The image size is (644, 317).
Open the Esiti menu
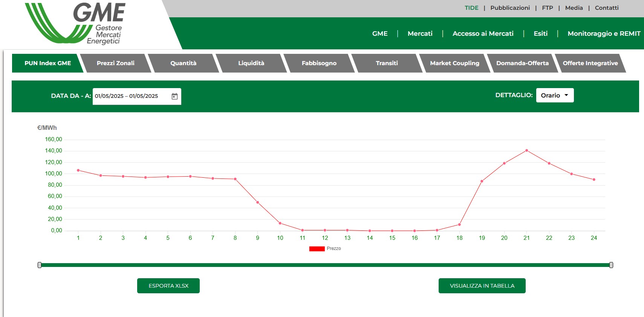click(x=540, y=34)
